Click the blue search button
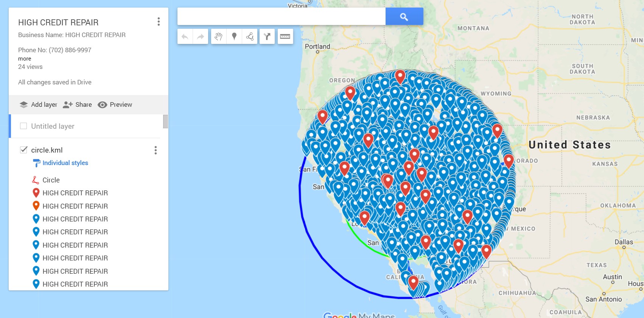The image size is (644, 318). [x=404, y=16]
